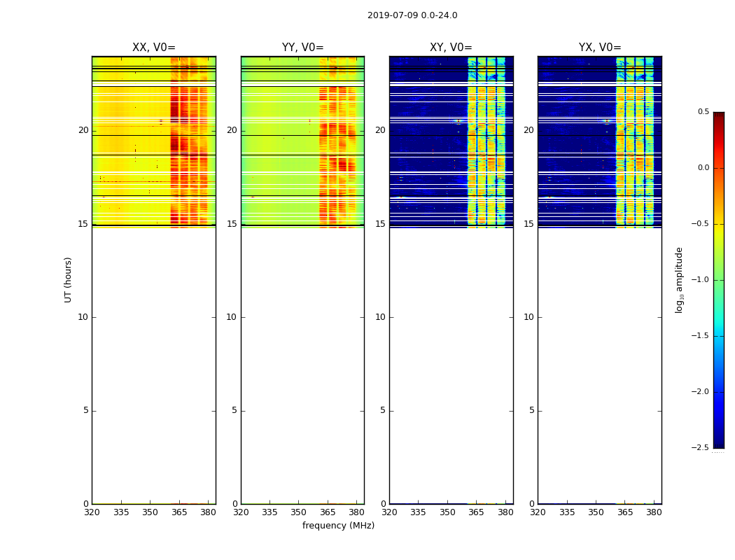Viewport: 735px width, 560px height.
Task: Click the 350 MHz tick under YY plot
Action: click(299, 512)
